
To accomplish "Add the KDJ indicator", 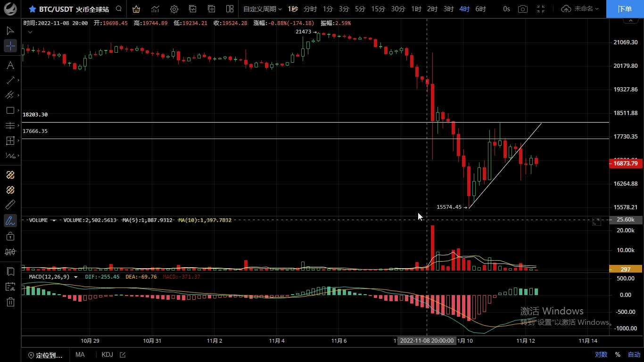I will point(107,355).
